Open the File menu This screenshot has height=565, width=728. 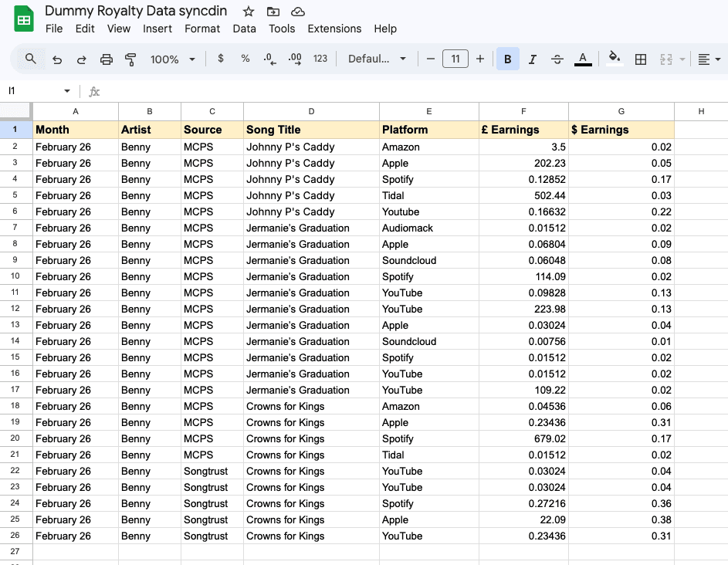pyautogui.click(x=54, y=29)
